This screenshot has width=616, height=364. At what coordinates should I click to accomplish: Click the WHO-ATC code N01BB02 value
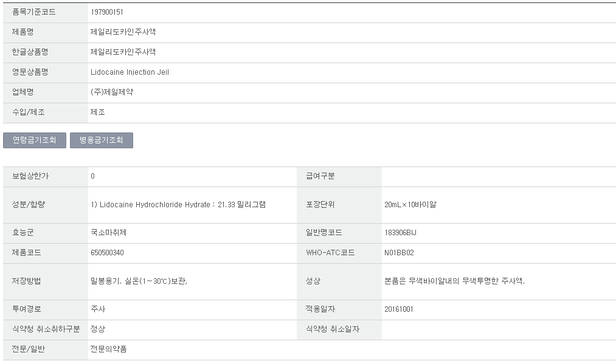click(399, 253)
